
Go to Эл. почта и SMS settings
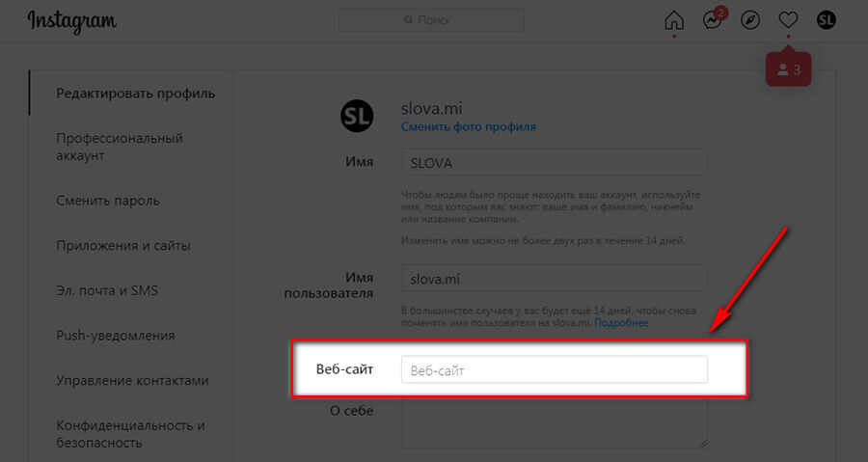[108, 290]
